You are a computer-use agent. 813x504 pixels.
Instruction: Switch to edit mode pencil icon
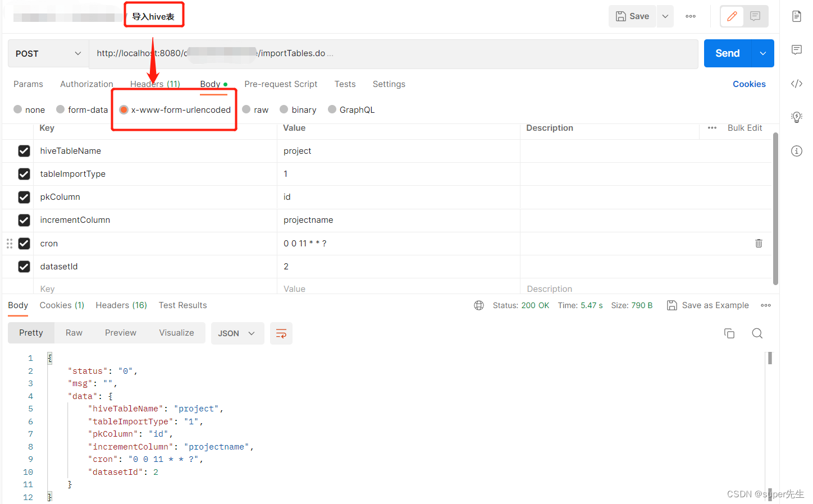(x=732, y=16)
